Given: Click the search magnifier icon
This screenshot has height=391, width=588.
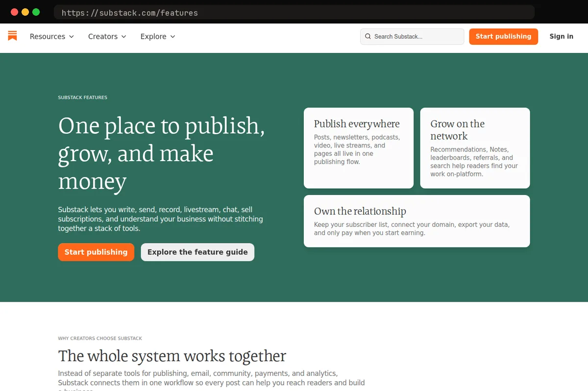Looking at the screenshot, I should point(367,36).
